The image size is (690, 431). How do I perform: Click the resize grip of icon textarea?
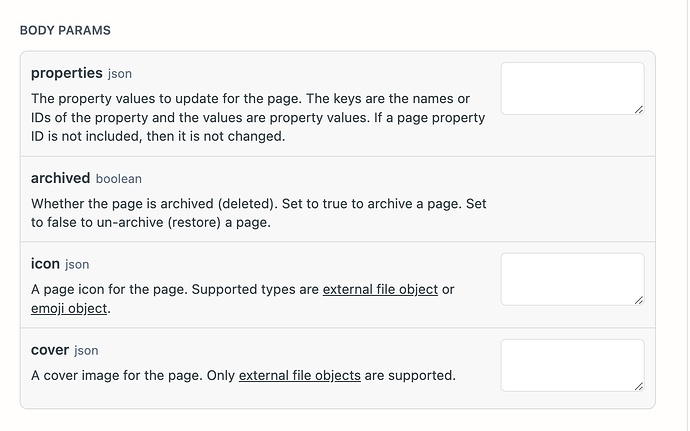pyautogui.click(x=639, y=300)
